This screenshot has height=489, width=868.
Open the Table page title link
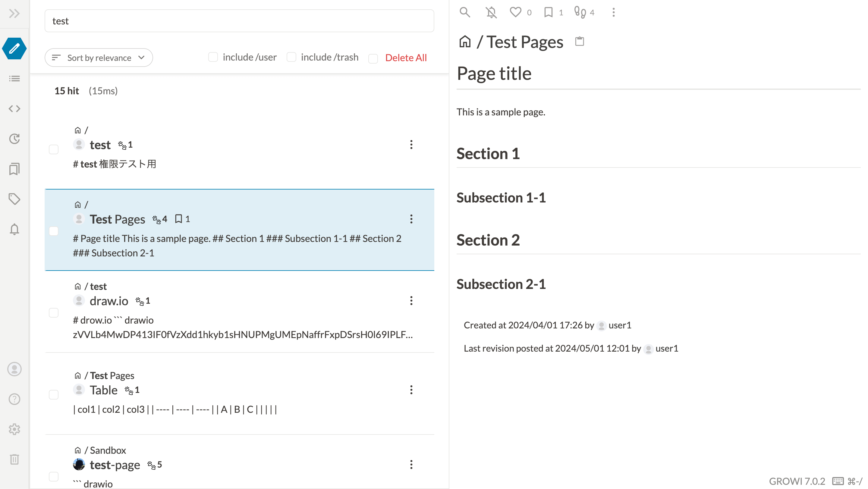click(x=103, y=390)
